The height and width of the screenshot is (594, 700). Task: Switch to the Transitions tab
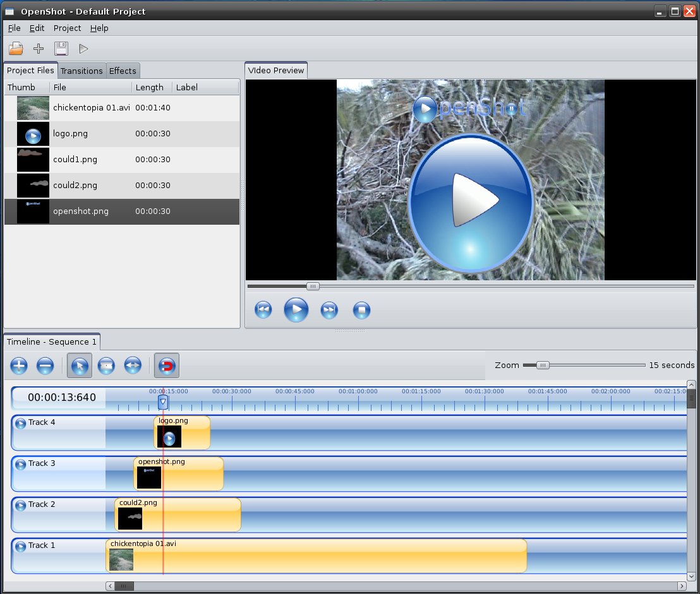pyautogui.click(x=81, y=70)
